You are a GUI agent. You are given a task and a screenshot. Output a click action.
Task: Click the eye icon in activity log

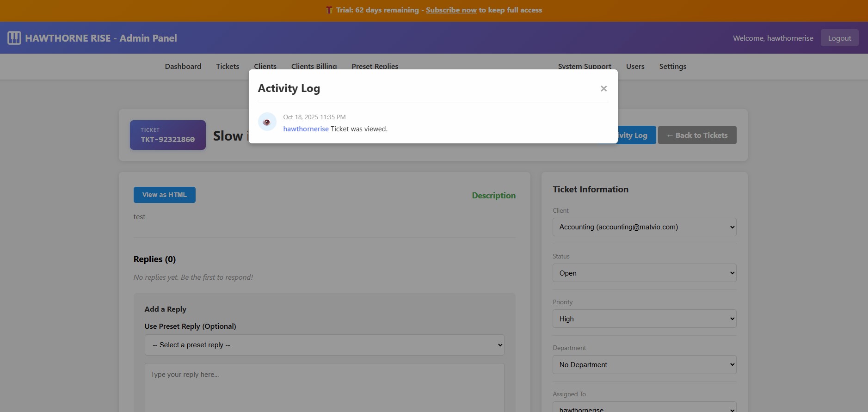coord(267,122)
